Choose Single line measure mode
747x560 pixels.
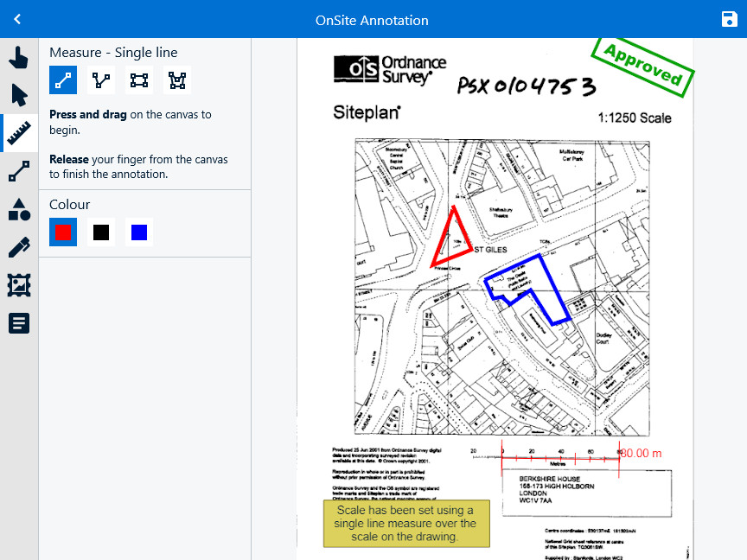coord(63,80)
